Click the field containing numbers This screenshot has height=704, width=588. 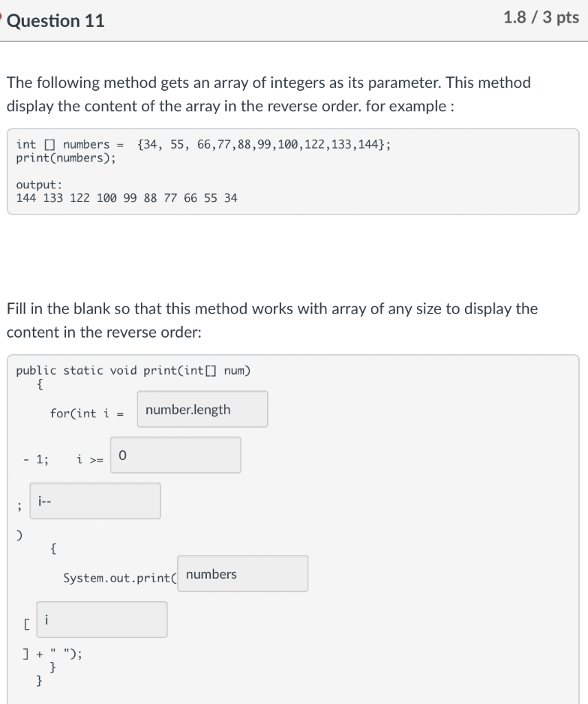coord(242,573)
